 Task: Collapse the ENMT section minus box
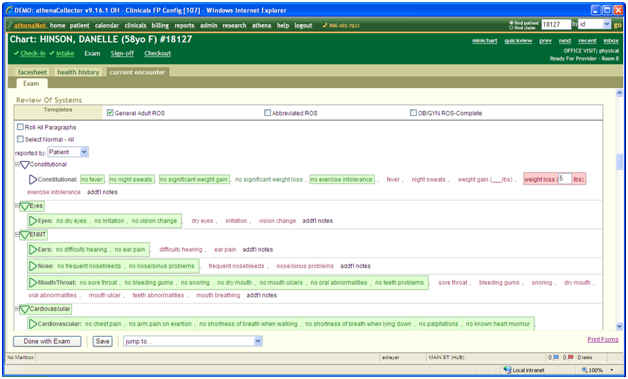[x=17, y=234]
